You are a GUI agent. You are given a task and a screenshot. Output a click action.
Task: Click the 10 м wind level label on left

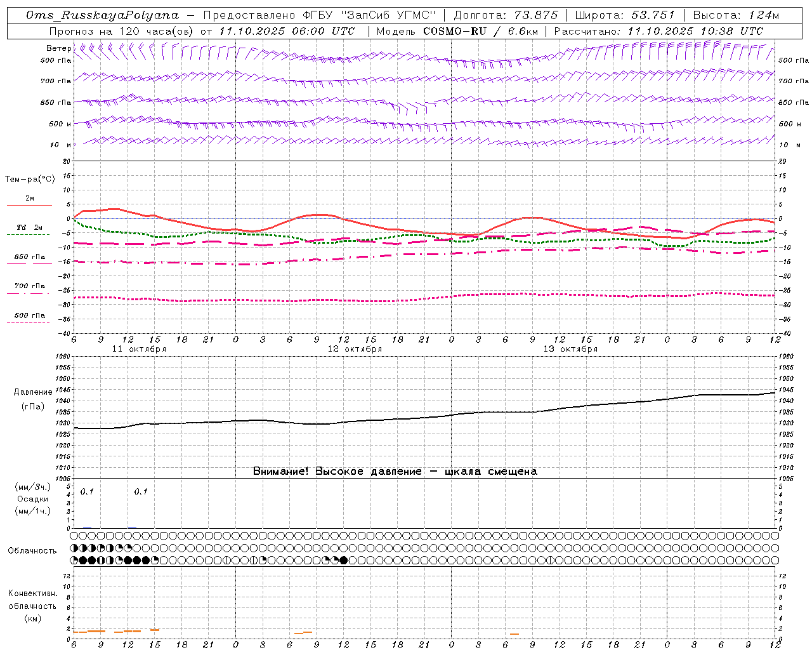(x=60, y=145)
